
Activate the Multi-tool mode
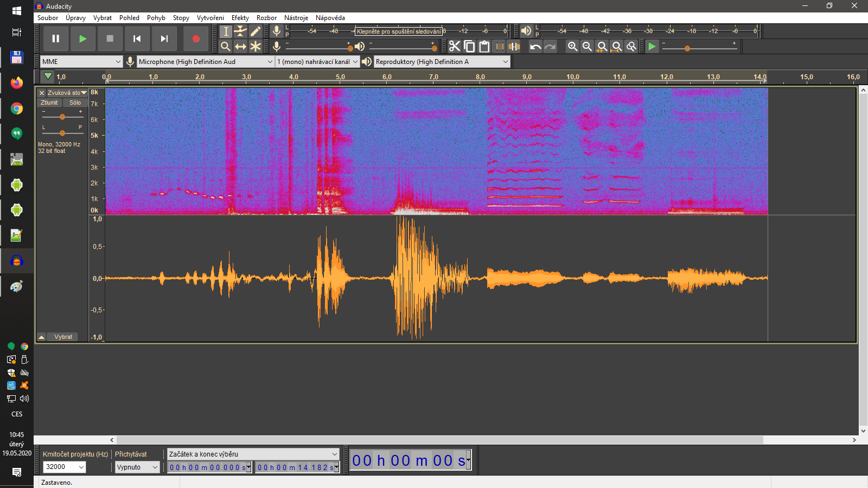pyautogui.click(x=256, y=46)
